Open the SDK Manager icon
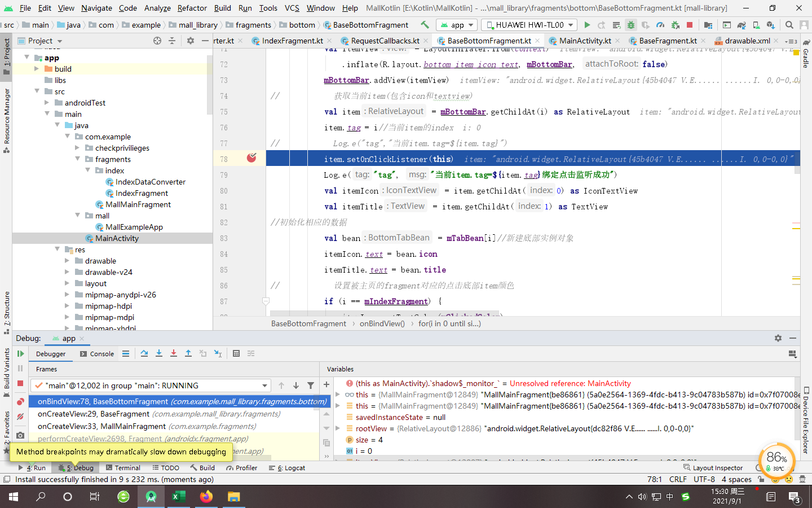 tap(771, 25)
